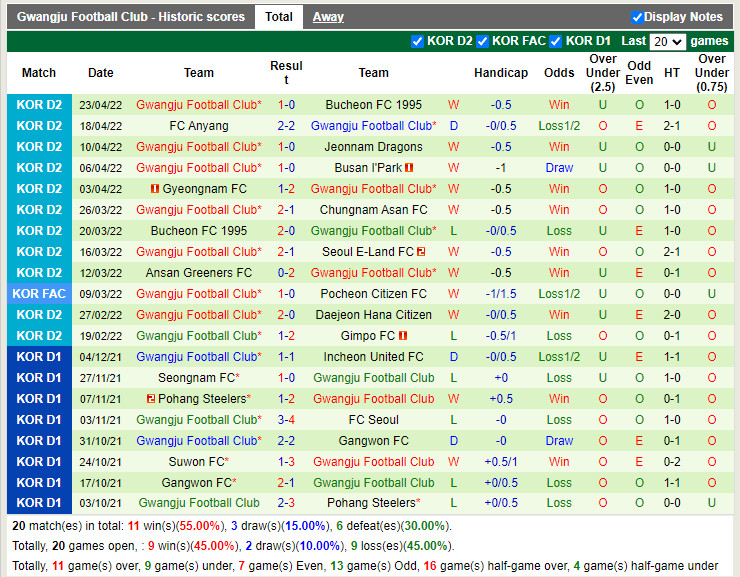Screen dimensions: 740x577
Task: Switch to the Total tab
Action: 279,17
